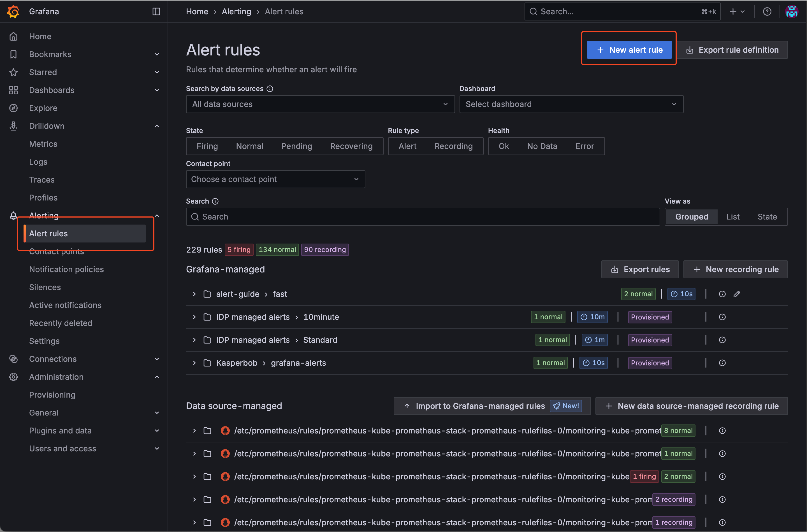This screenshot has height=532, width=807.
Task: Click the Explore compass icon in sidebar
Action: click(13, 108)
